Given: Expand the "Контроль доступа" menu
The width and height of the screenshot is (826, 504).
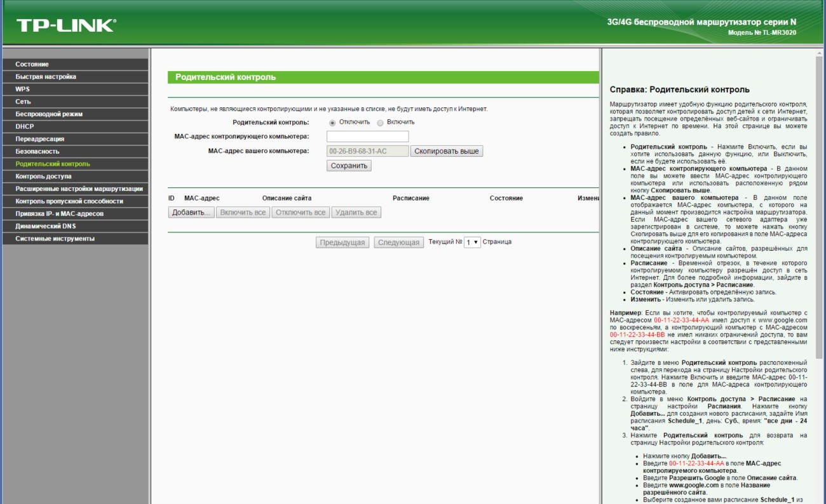Looking at the screenshot, I should 43,176.
